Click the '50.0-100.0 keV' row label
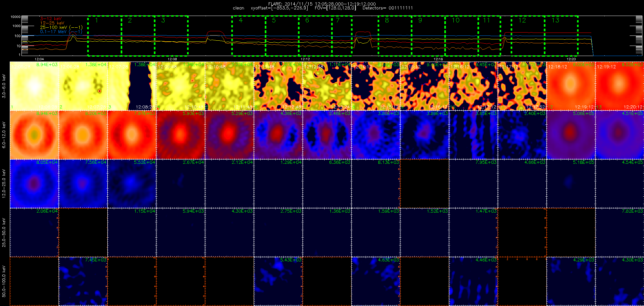The image size is (644, 306). (4, 281)
